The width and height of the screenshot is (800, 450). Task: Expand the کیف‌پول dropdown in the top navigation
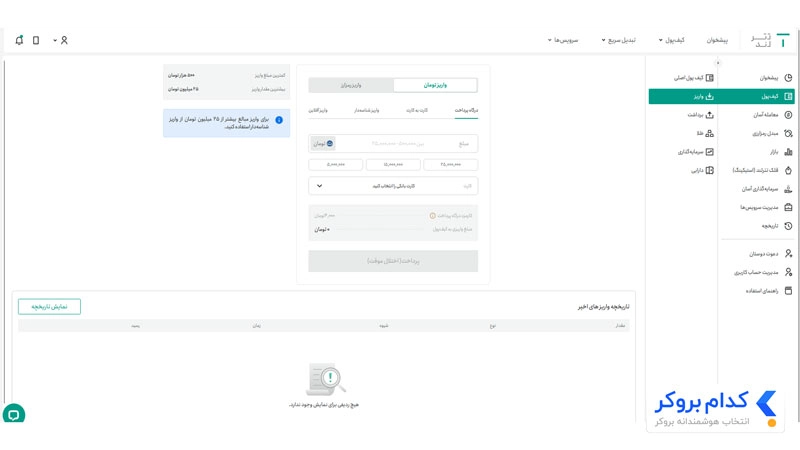(671, 40)
